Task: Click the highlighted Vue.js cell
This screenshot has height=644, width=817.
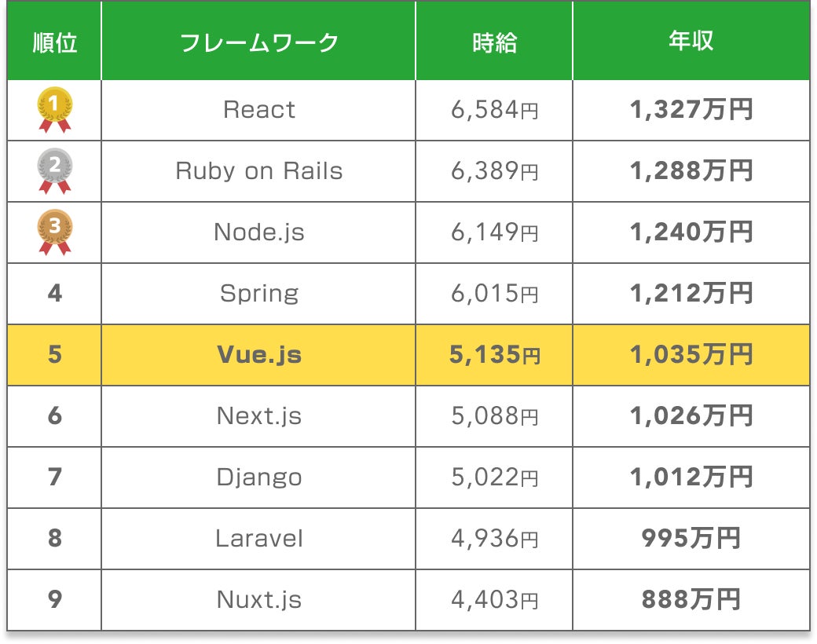Action: (x=259, y=354)
